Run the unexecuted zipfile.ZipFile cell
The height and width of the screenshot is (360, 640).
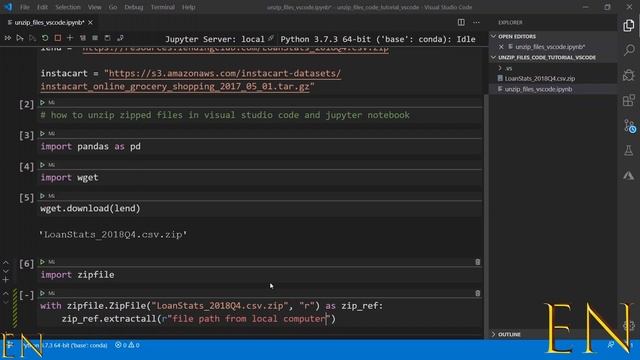pyautogui.click(x=42, y=293)
